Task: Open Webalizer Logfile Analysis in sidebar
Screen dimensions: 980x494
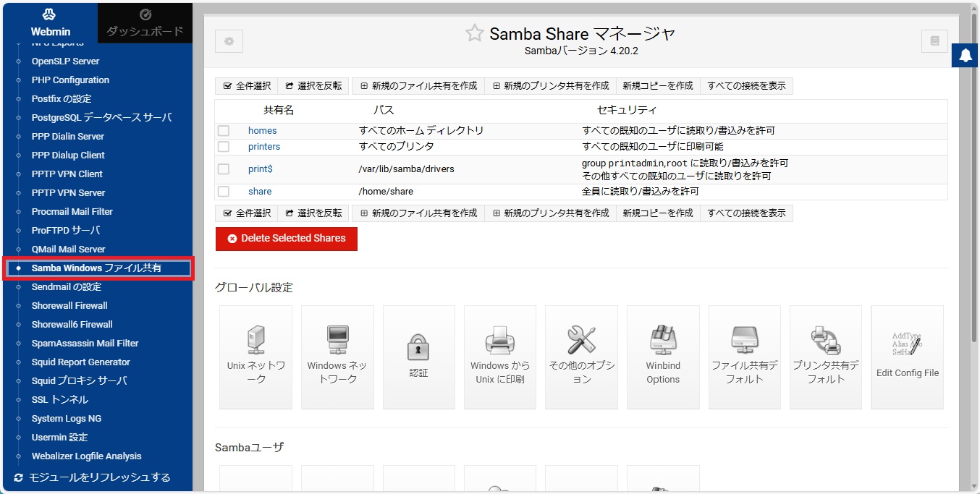Action: [x=87, y=456]
